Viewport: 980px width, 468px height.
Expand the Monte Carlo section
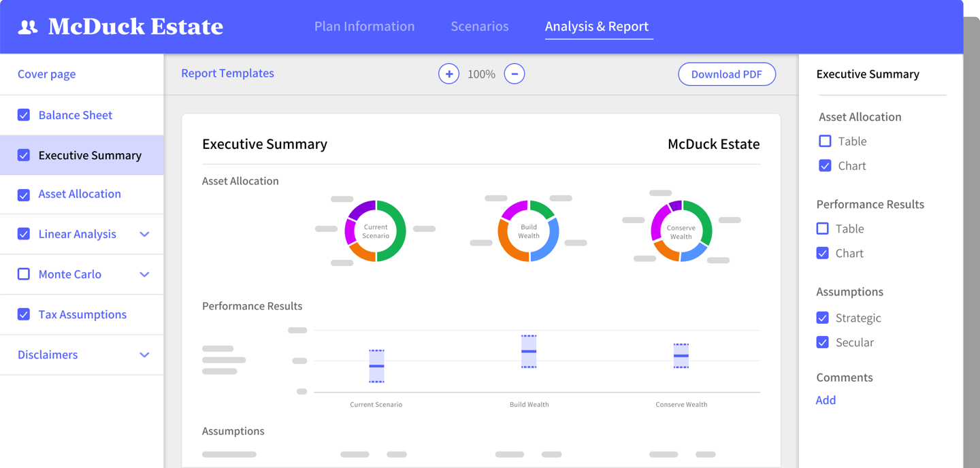(144, 274)
